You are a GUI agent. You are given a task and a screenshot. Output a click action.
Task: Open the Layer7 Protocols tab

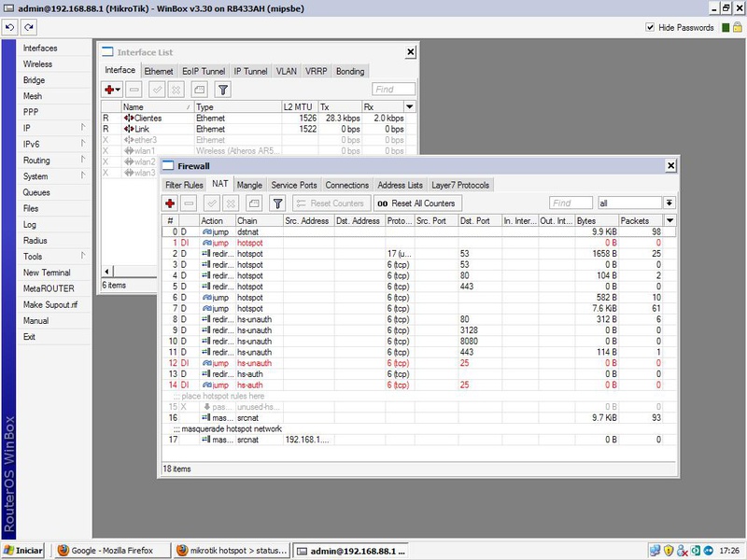(x=460, y=185)
